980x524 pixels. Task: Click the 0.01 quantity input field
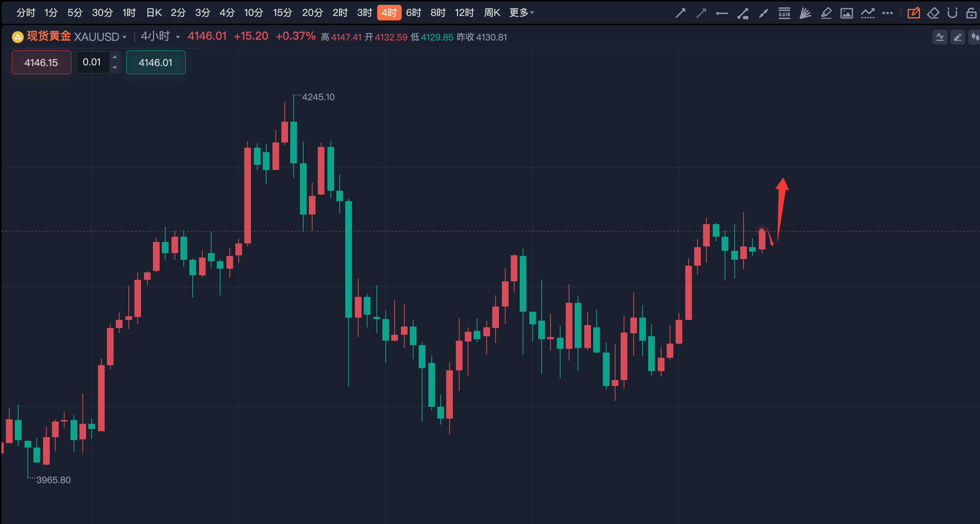click(92, 62)
